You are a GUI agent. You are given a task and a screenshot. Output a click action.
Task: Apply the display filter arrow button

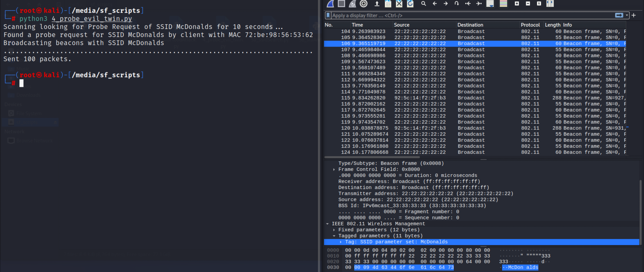pos(619,15)
